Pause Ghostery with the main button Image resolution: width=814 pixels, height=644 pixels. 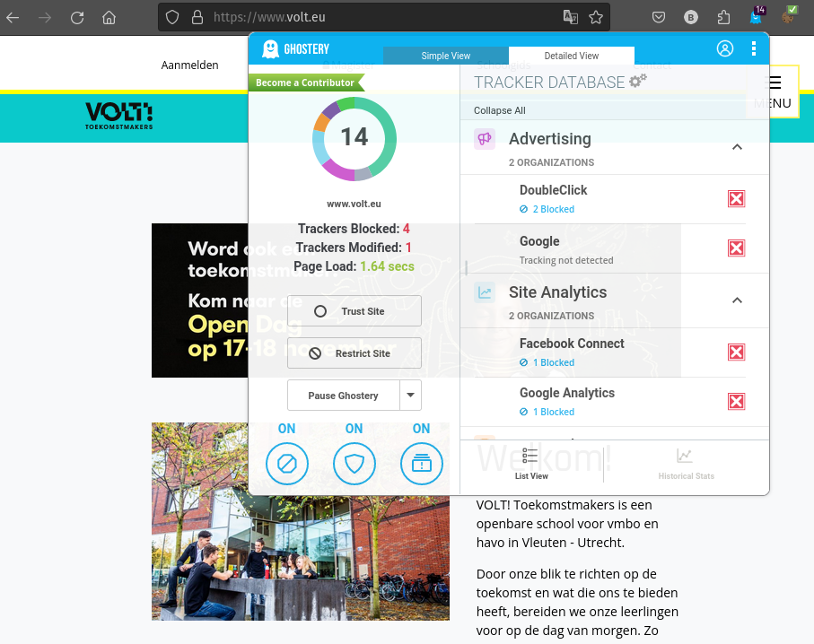tap(344, 395)
